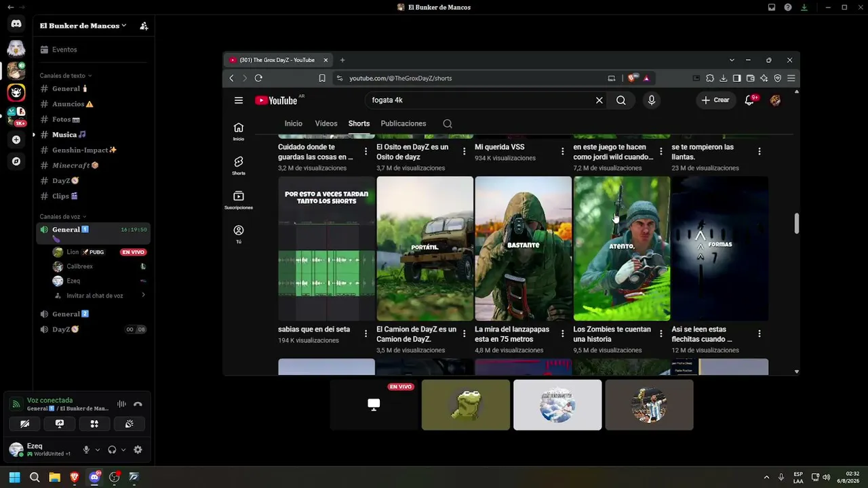This screenshot has height=488, width=868.
Task: Switch to the Publicaciones tab
Action: pyautogui.click(x=403, y=124)
